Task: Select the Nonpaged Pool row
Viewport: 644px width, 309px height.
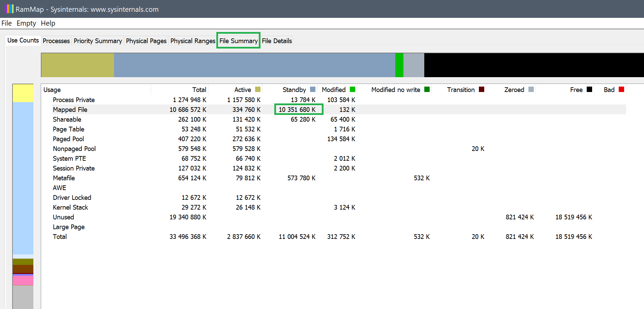Action: coord(334,149)
